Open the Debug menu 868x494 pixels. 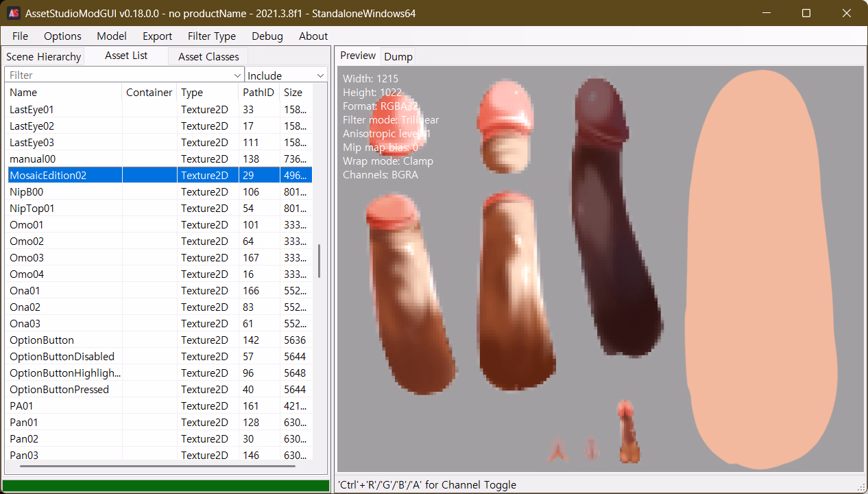pyautogui.click(x=267, y=36)
